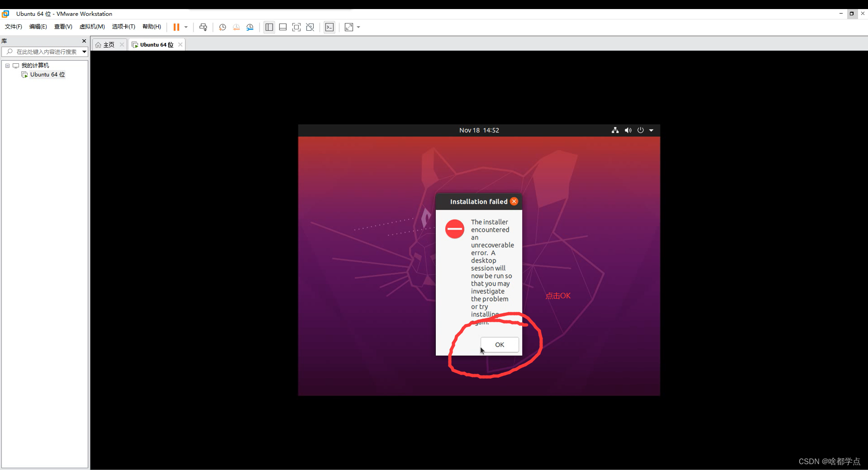
Task: Open the 虚拟机(M) menu
Action: [92, 27]
